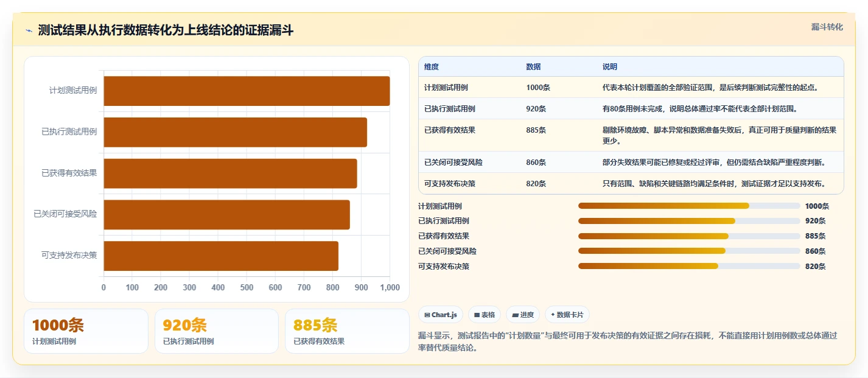
Task: Click the 说明 column header
Action: [609, 66]
